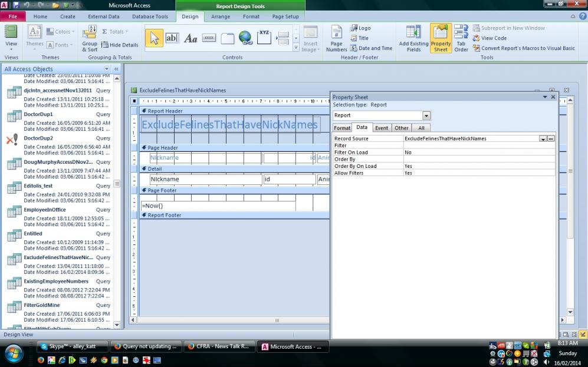Toggle the Property Sheet button
The image size is (588, 367).
click(x=441, y=39)
